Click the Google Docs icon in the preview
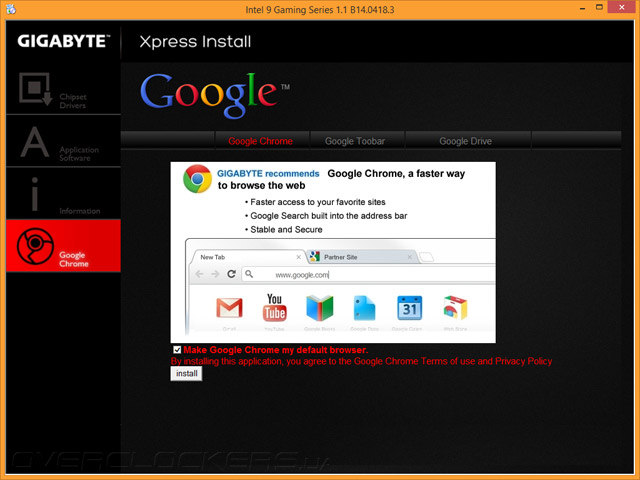Image resolution: width=640 pixels, height=480 pixels. pos(364,308)
